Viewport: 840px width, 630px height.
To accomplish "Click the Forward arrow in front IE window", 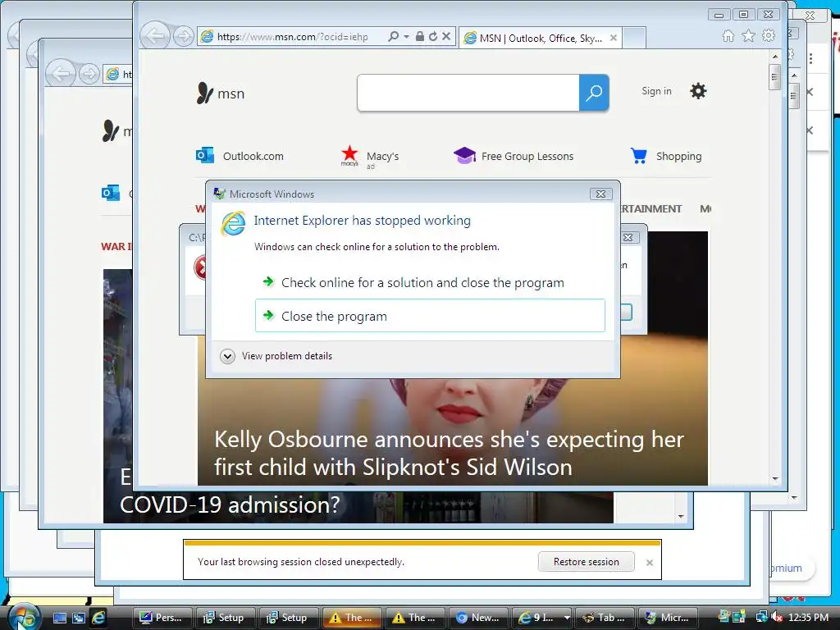I will click(183, 36).
